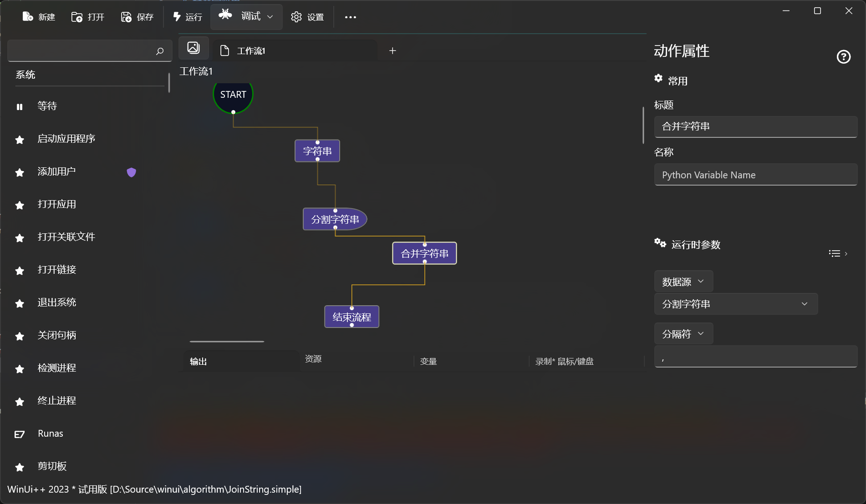This screenshot has height=504, width=866.
Task: Unfavorite 剪切板 by clicking its star
Action: pyautogui.click(x=19, y=467)
